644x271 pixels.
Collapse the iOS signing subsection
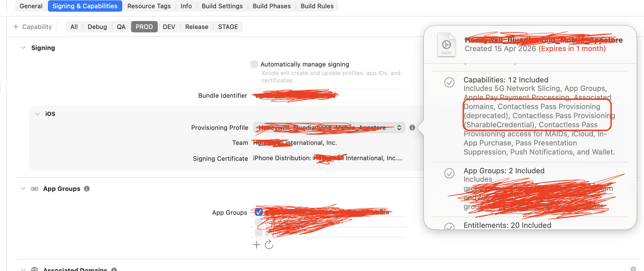point(37,114)
